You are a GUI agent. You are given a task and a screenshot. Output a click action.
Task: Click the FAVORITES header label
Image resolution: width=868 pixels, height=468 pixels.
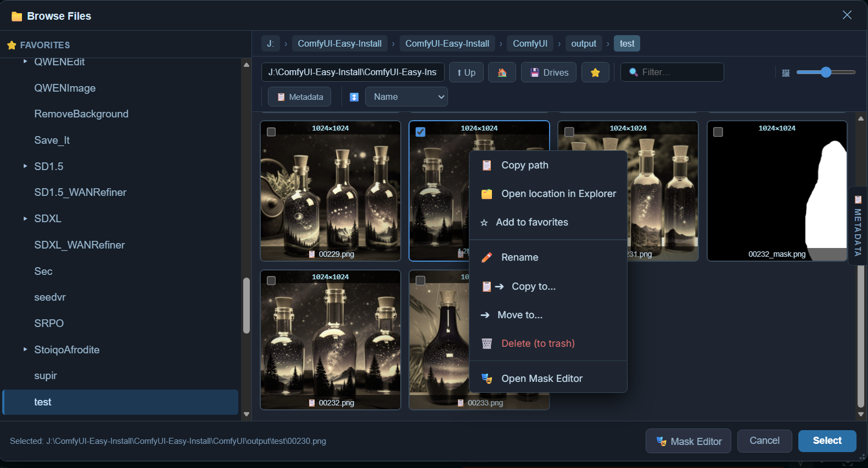click(45, 45)
